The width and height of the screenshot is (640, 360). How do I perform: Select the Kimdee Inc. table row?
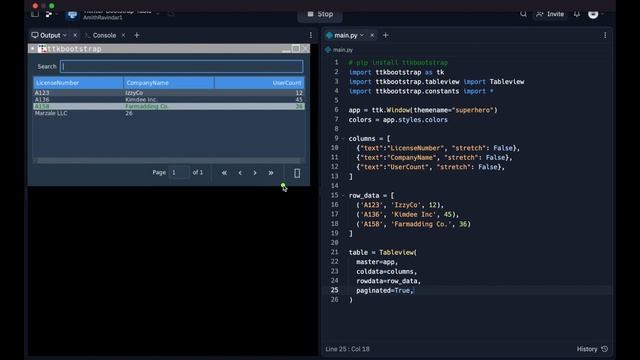(169, 100)
